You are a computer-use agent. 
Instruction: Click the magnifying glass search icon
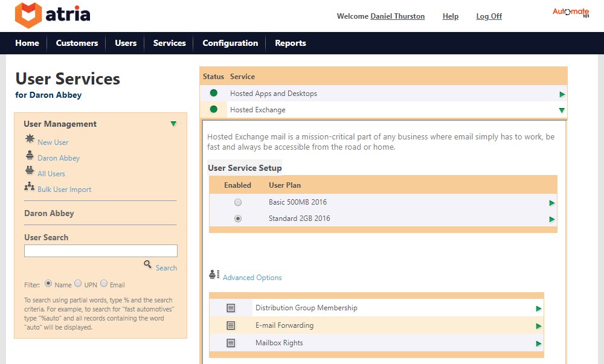pos(147,264)
